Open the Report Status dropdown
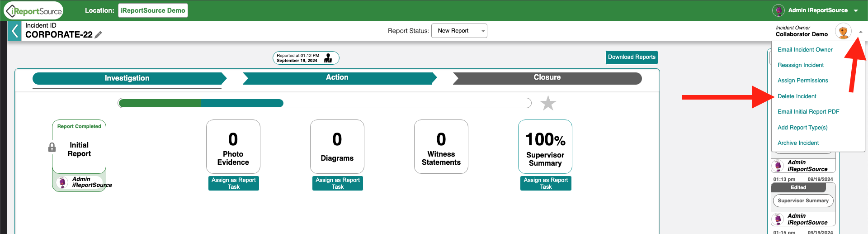 pos(459,31)
